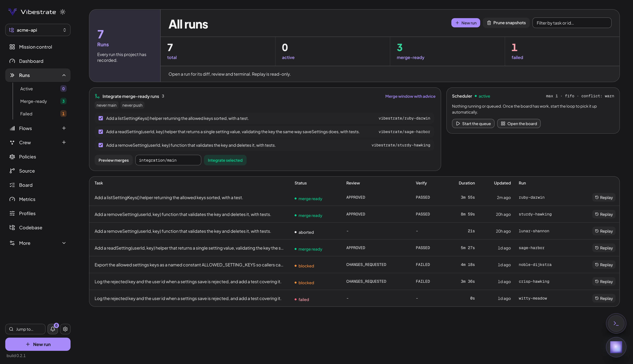Focus the Jump to search box
633x364 pixels.
click(25, 329)
